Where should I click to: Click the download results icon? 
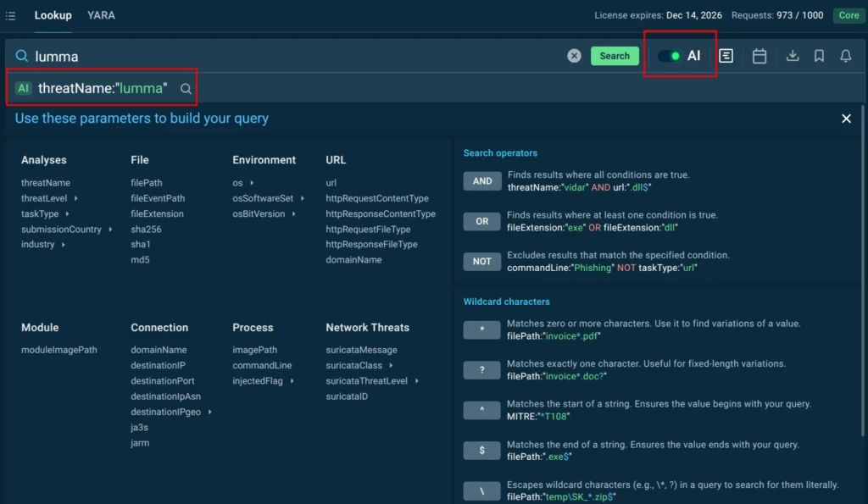(x=793, y=56)
